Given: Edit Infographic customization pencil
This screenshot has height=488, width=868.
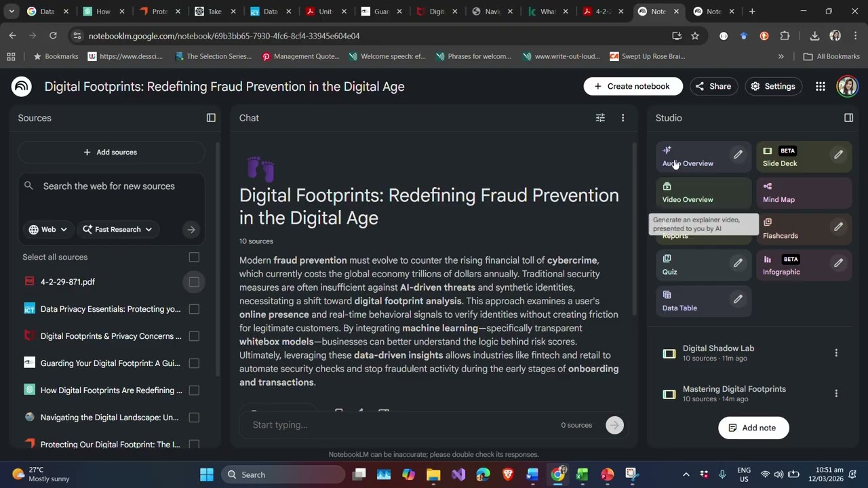Looking at the screenshot, I should pyautogui.click(x=838, y=263).
